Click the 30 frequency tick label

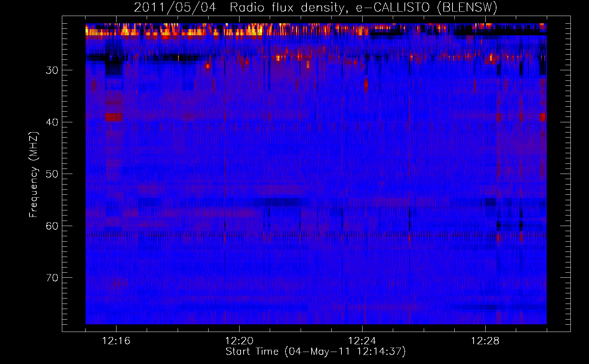52,70
